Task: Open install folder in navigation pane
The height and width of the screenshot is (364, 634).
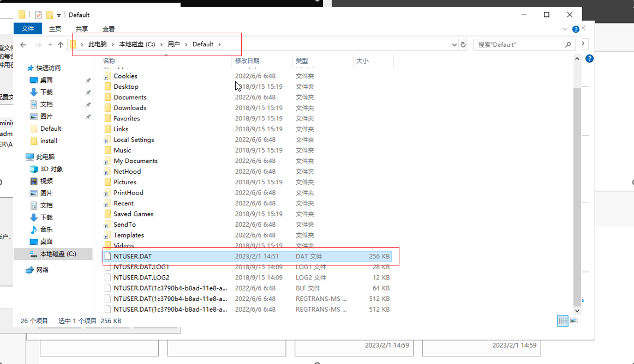Action: click(x=49, y=141)
